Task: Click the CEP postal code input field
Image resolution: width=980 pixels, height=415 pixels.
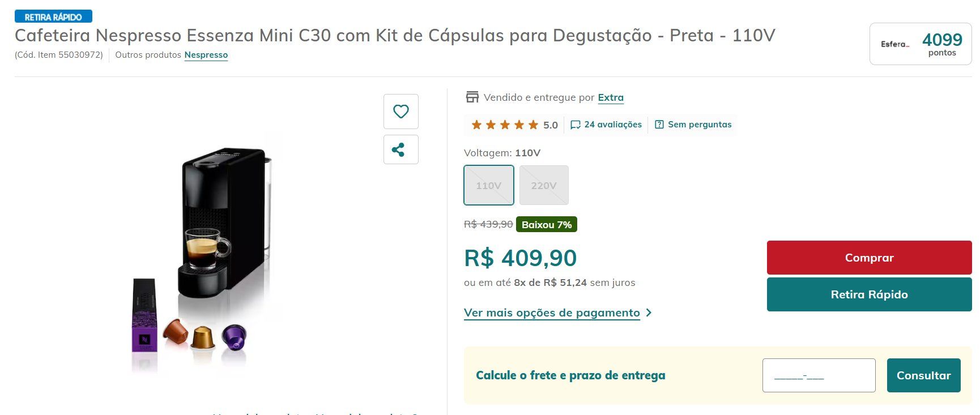Action: 819,375
